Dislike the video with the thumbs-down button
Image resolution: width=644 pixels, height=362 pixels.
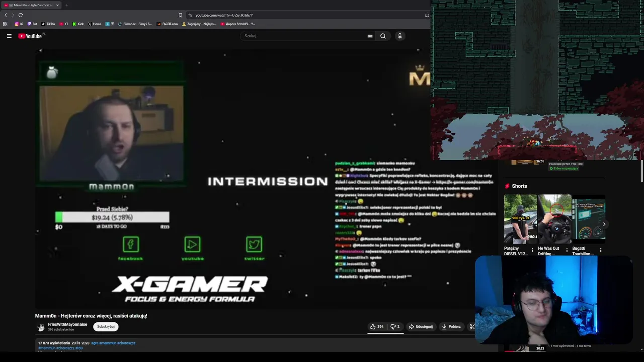(x=395, y=327)
